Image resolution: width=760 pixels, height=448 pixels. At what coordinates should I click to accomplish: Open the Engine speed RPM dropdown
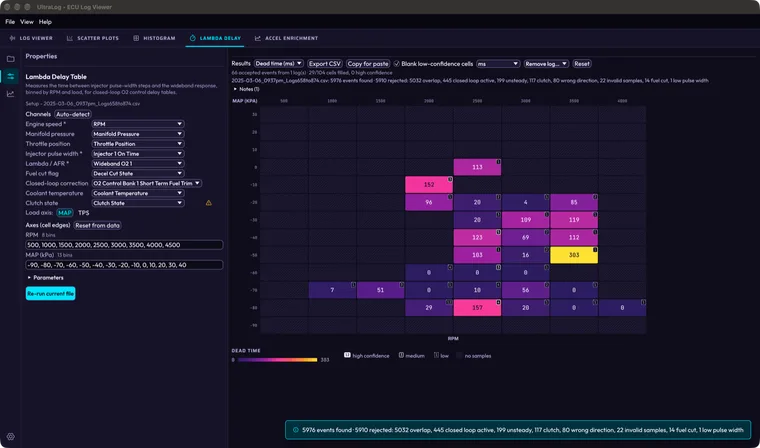(x=138, y=124)
